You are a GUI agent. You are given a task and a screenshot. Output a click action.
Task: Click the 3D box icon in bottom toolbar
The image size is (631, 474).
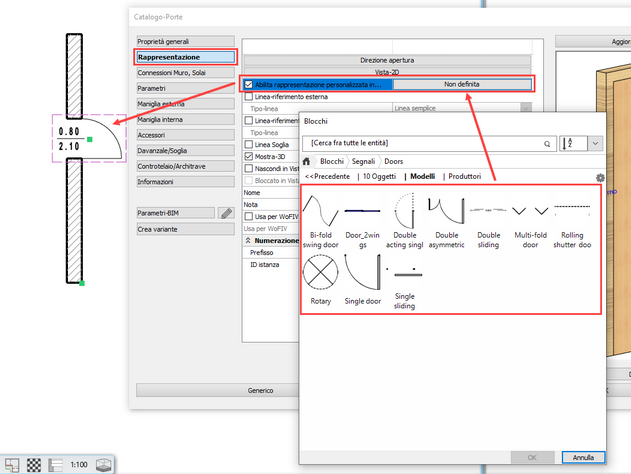(x=103, y=465)
